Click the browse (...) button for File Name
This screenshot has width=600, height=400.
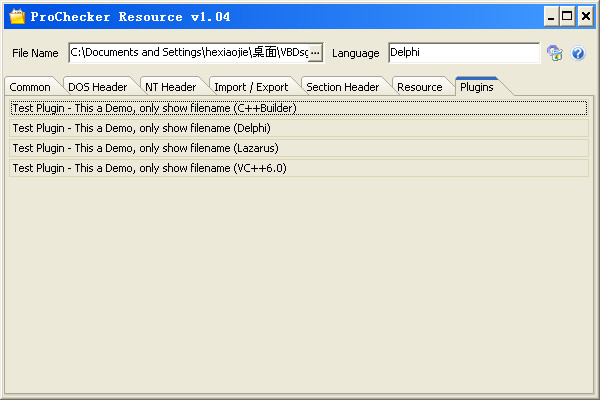315,52
